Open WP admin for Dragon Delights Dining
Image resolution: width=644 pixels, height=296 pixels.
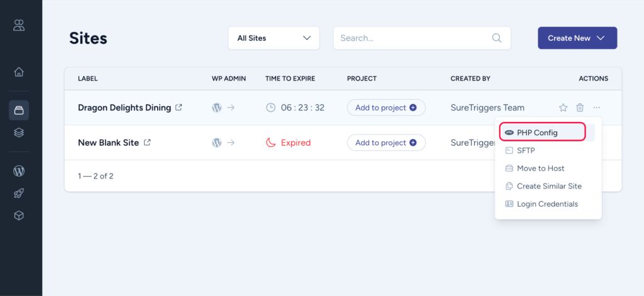(217, 107)
